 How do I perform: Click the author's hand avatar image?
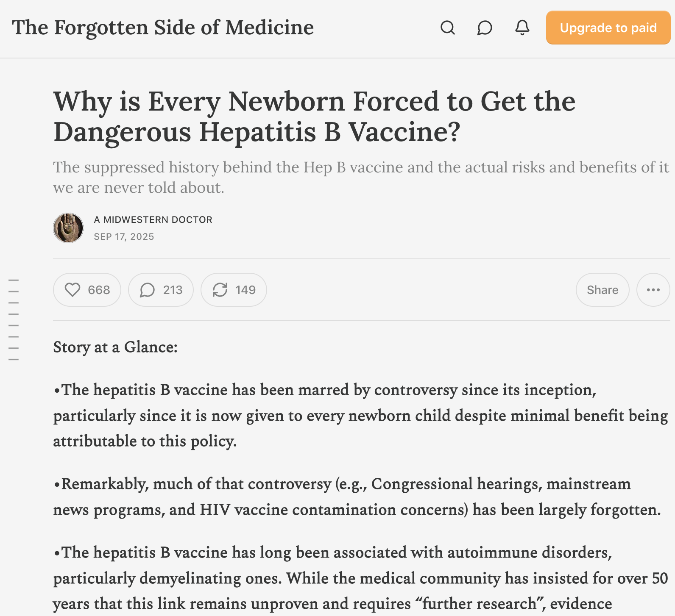[x=68, y=228]
